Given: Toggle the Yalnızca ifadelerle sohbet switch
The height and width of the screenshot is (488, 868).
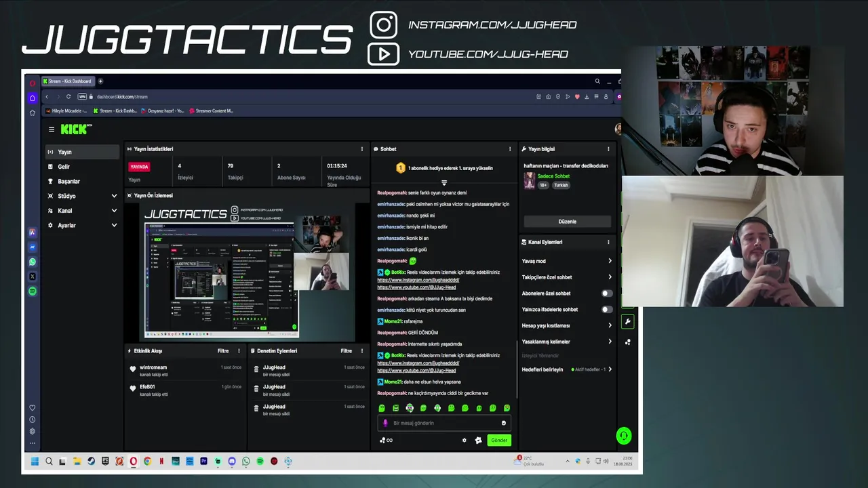Looking at the screenshot, I should click(607, 310).
